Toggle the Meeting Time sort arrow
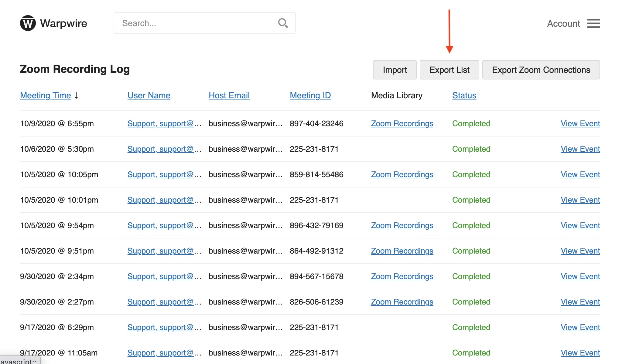 coord(76,95)
